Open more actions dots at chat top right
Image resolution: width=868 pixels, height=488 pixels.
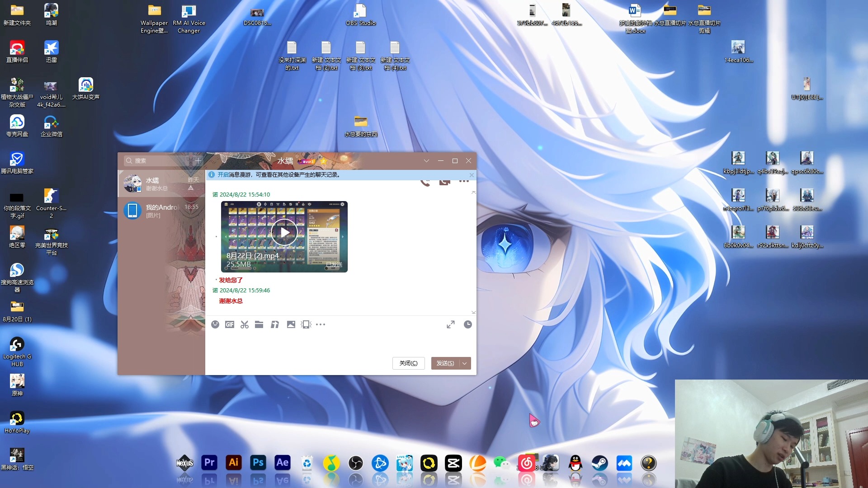pos(464,181)
